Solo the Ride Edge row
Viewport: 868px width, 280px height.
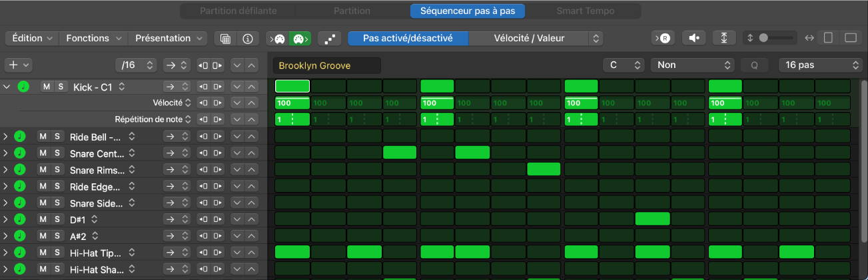click(x=57, y=186)
